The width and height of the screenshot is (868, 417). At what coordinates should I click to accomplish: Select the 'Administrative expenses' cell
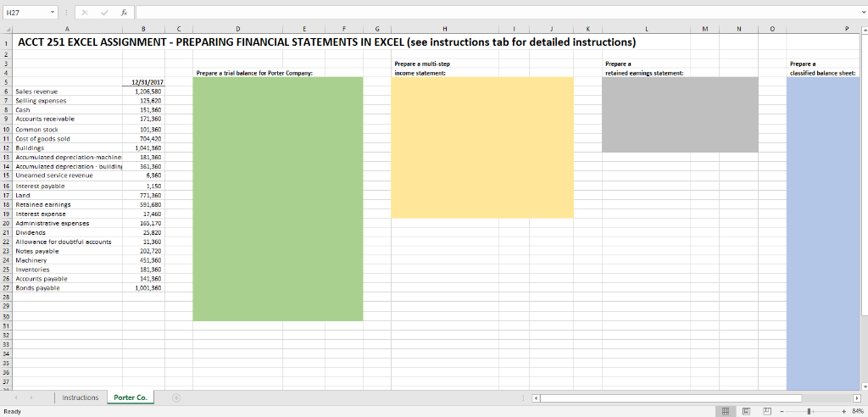tap(66, 223)
